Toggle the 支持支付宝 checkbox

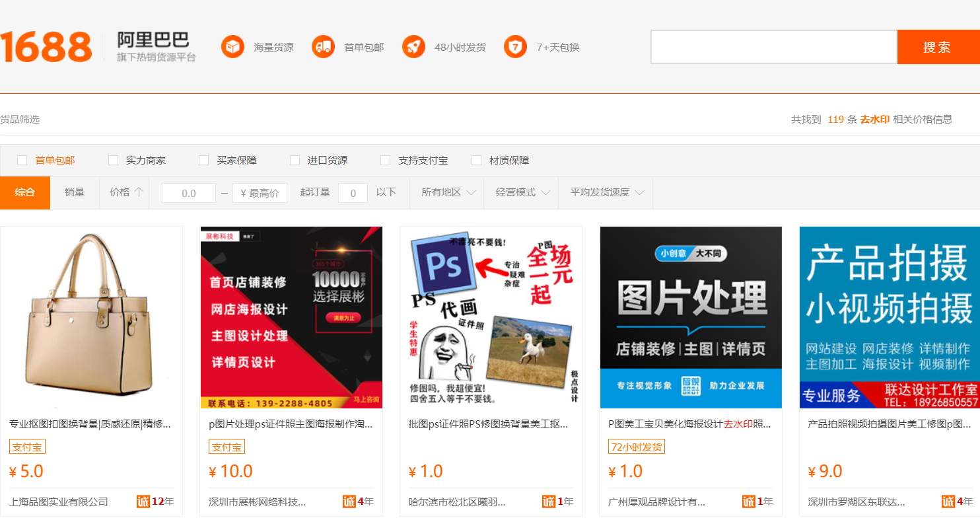coord(385,160)
